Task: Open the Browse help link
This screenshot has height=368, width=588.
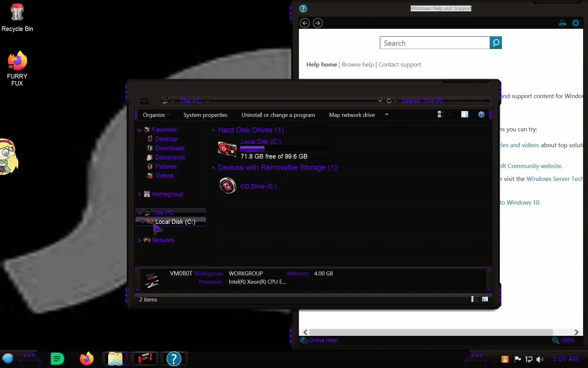Action: 358,65
